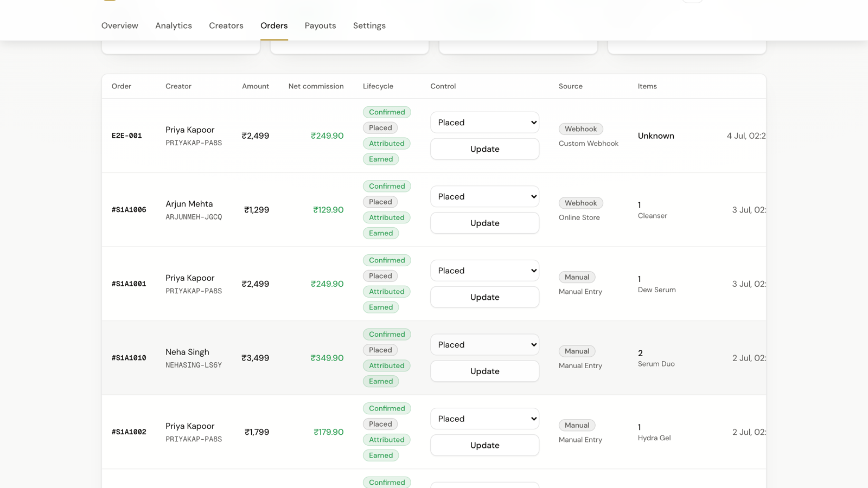Click ₹249.90 commission in the E2E-001 row
Screen dimensions: 868x488
click(327, 136)
